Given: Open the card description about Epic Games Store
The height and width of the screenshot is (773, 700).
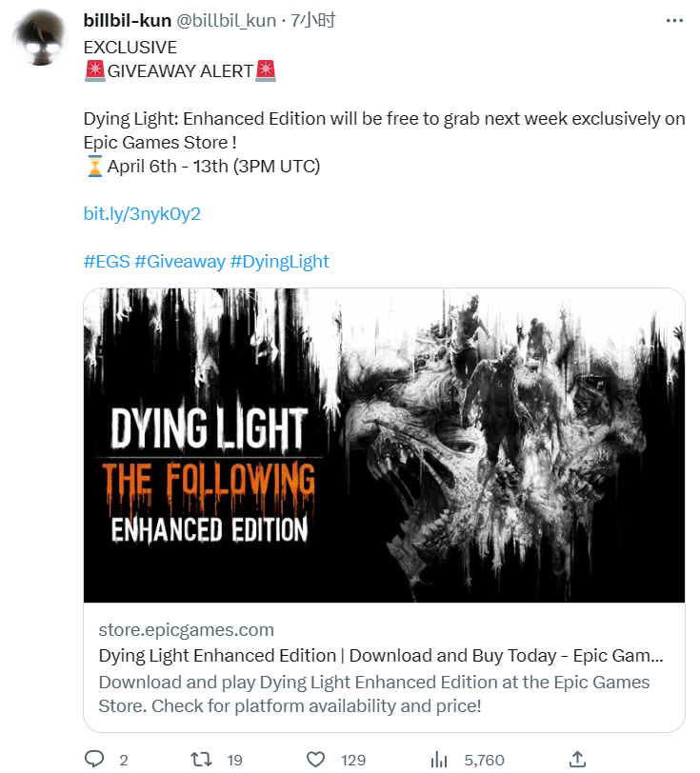Looking at the screenshot, I should click(374, 694).
